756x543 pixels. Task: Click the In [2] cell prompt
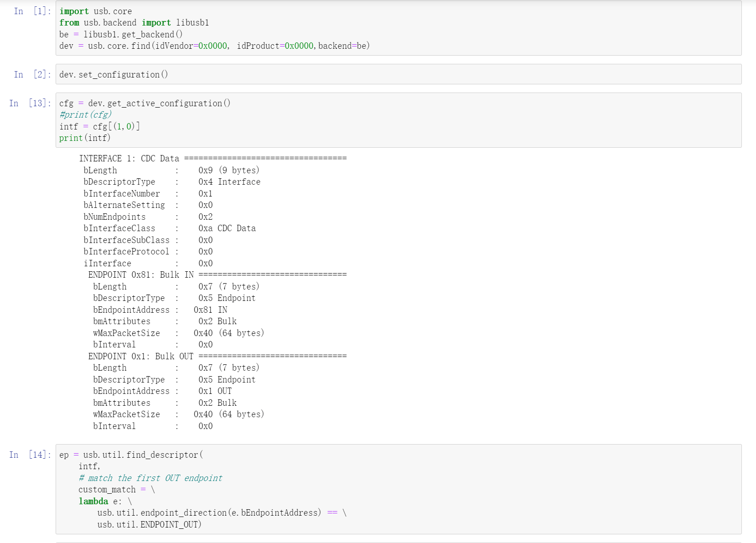(x=31, y=74)
